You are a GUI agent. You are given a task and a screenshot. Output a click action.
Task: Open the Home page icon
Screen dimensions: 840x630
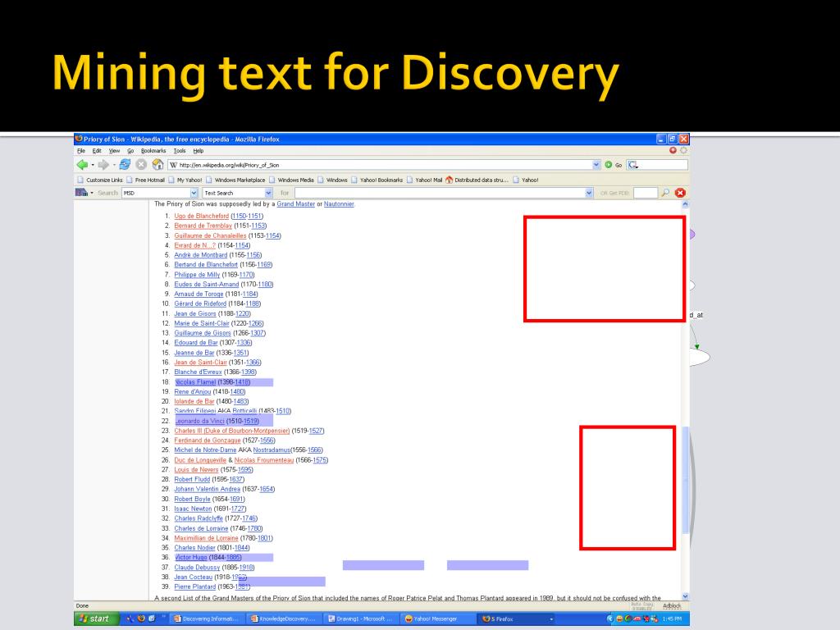(x=157, y=164)
